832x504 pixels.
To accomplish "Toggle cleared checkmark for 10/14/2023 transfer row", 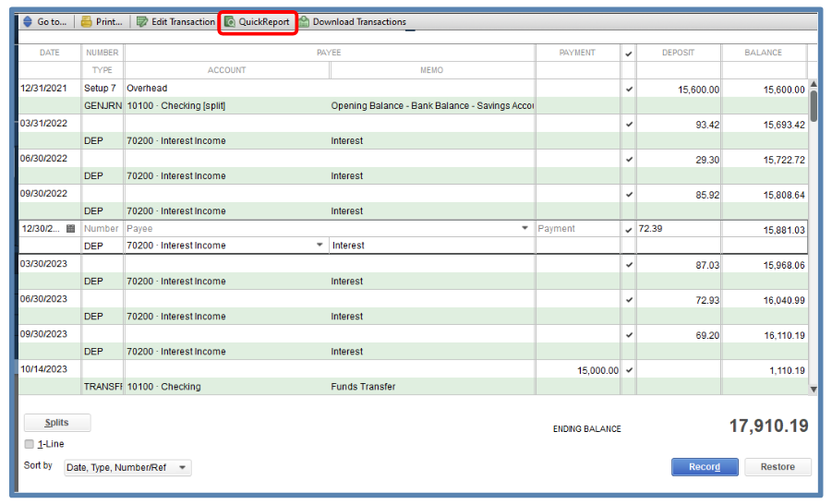I will [629, 370].
